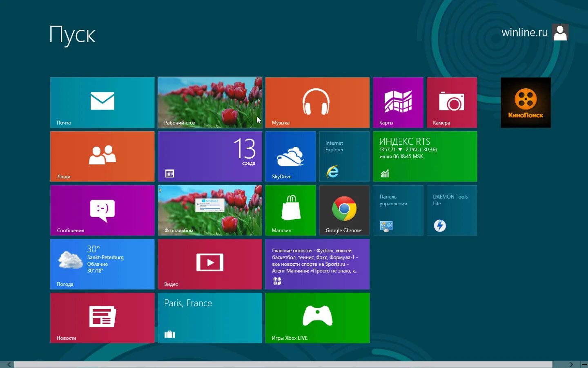Open the Рабочий стол desktop tile
The image size is (588, 368).
(210, 103)
